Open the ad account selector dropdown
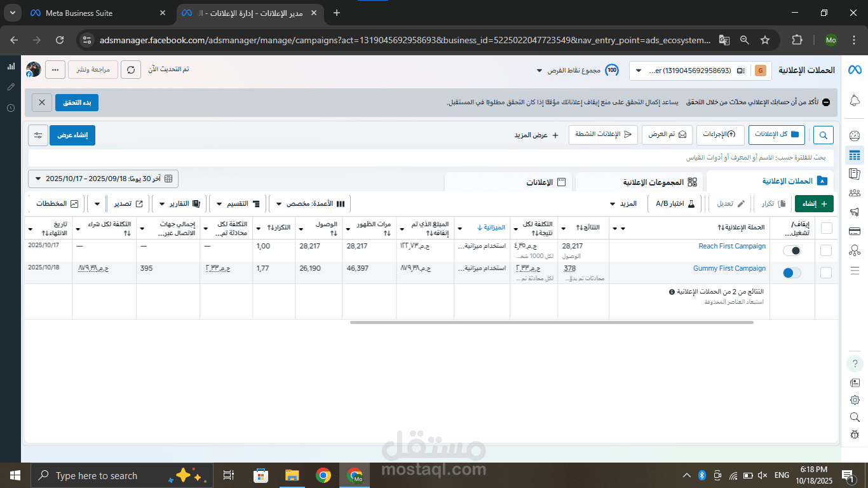 [x=700, y=71]
